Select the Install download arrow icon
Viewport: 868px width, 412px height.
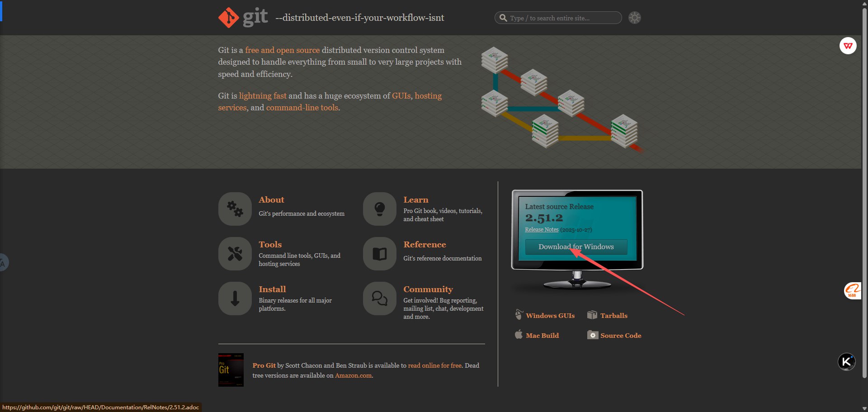pyautogui.click(x=235, y=298)
